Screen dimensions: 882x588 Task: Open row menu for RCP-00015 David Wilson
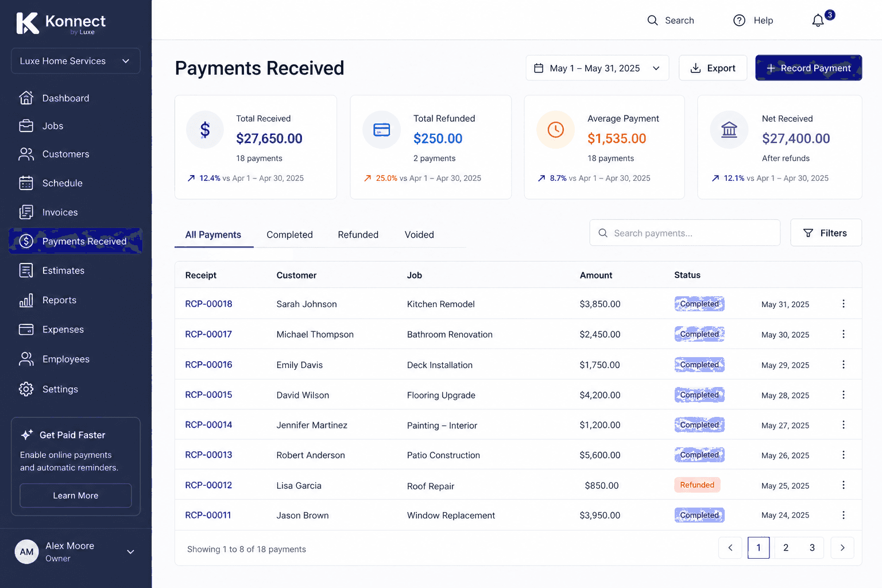pos(844,394)
